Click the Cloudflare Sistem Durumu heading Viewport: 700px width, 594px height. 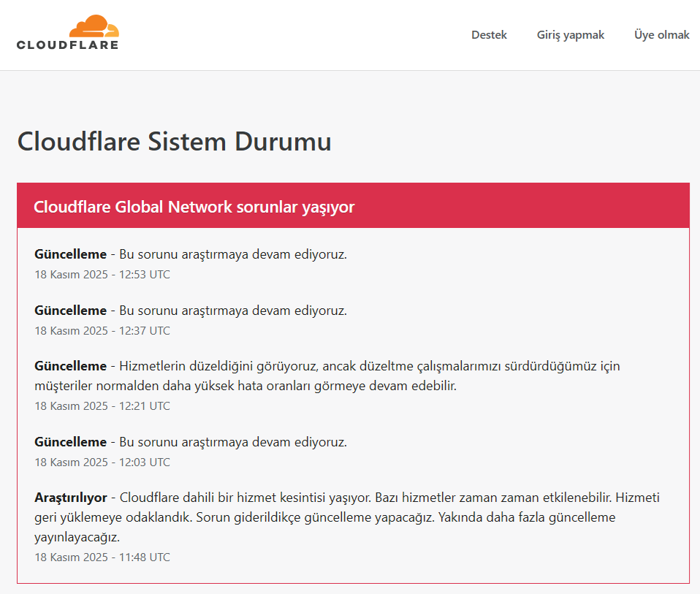coord(174,142)
